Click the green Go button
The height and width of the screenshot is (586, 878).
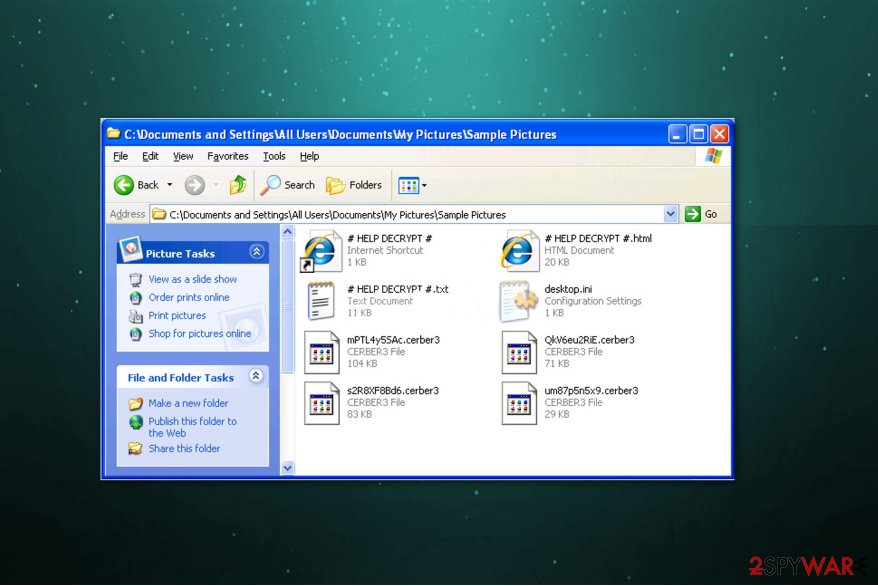tap(700, 214)
